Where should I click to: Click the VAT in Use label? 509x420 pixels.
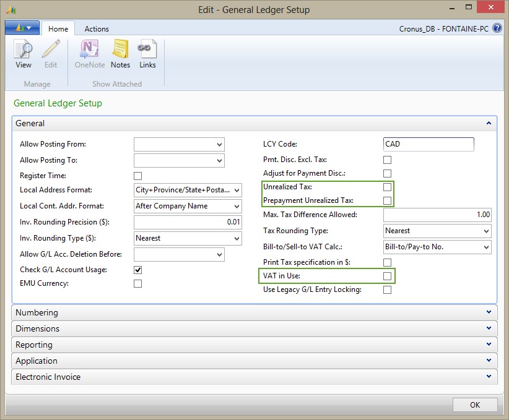[x=282, y=276]
